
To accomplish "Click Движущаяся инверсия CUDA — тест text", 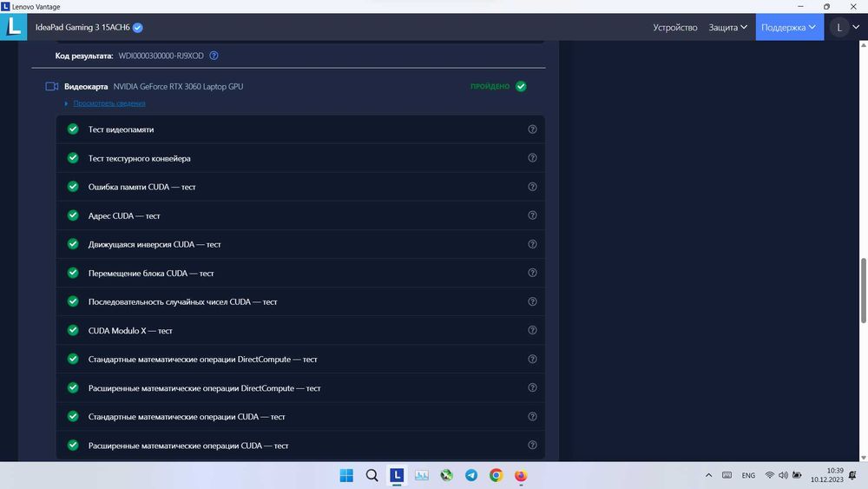I will coord(155,244).
